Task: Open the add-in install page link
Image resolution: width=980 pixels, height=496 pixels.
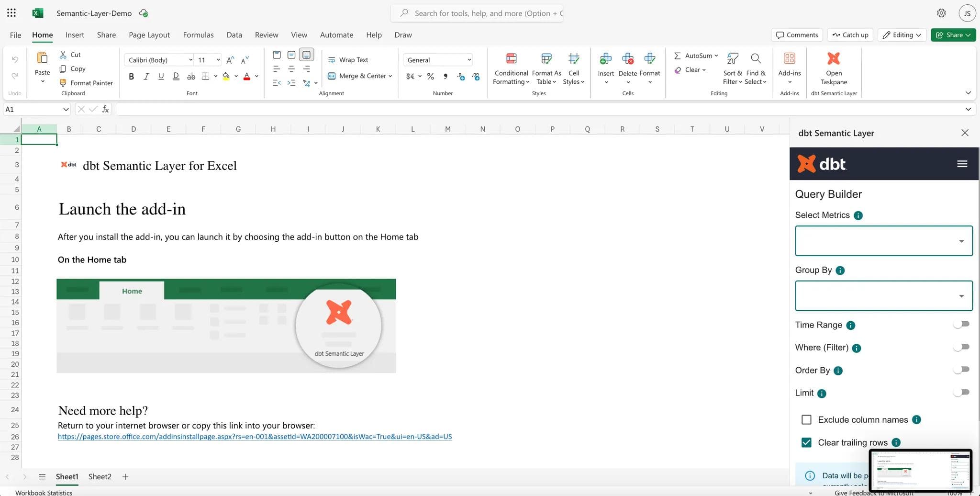Action: click(255, 437)
